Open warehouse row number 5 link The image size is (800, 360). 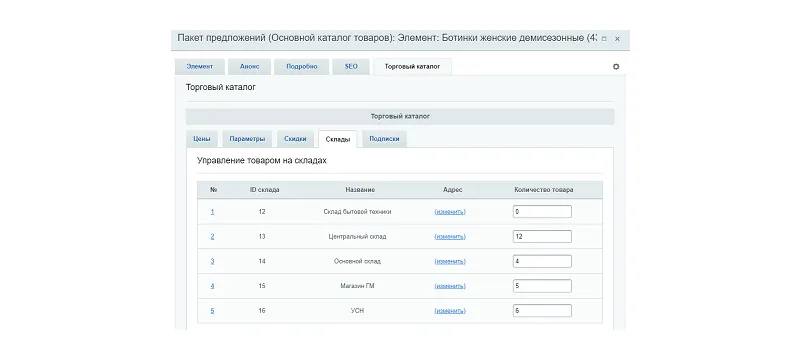(x=212, y=311)
